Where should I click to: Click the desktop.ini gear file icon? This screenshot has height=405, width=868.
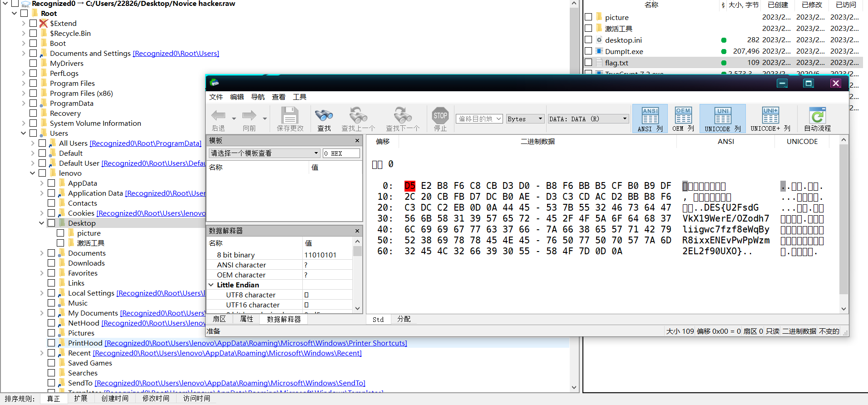point(599,40)
